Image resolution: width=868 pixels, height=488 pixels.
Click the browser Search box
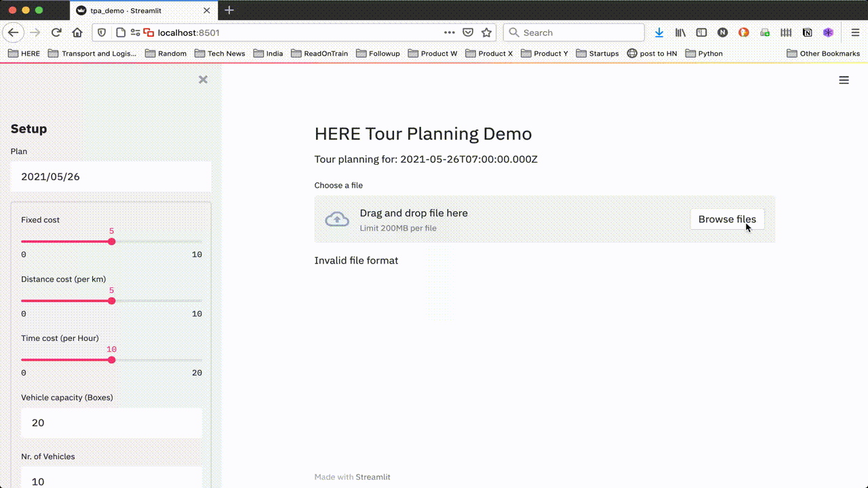(574, 33)
